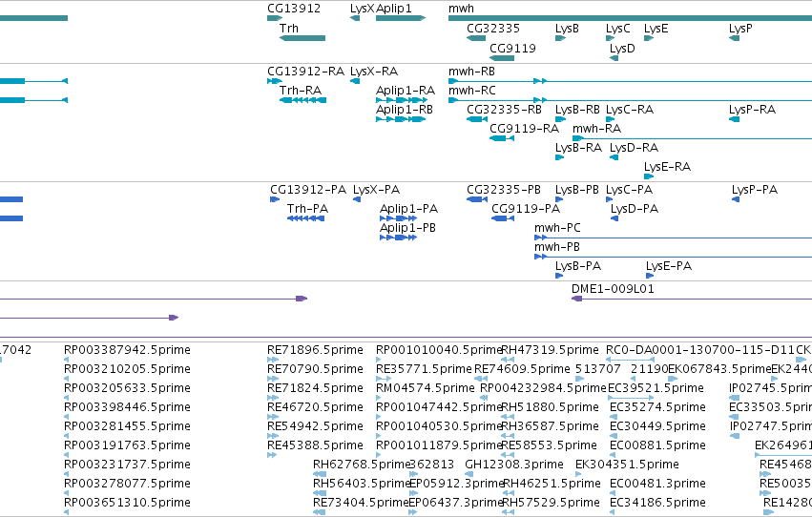Click the LysX-PA protein label

[x=377, y=190]
